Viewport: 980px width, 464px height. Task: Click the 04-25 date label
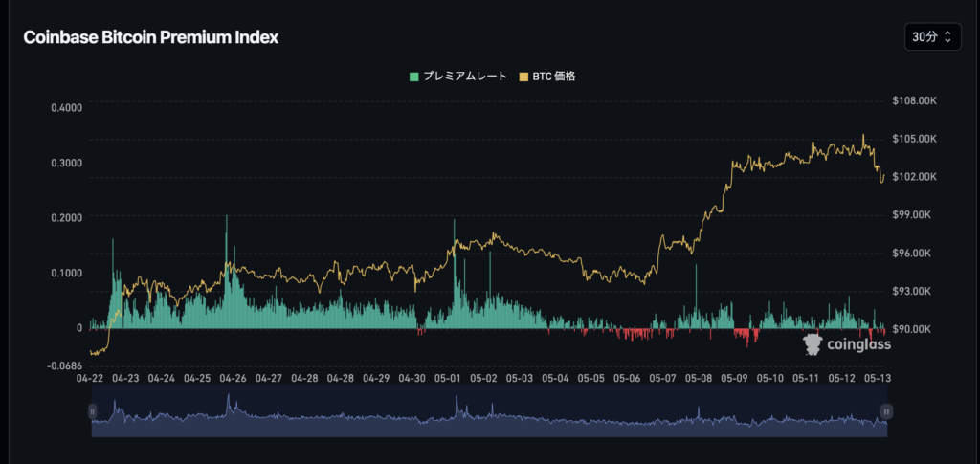point(197,378)
